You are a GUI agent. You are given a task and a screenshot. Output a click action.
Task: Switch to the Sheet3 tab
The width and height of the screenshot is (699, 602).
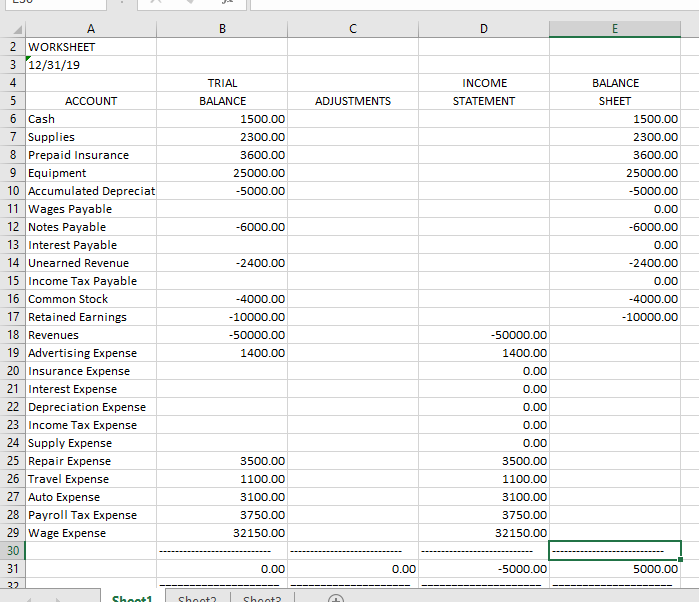tap(262, 598)
